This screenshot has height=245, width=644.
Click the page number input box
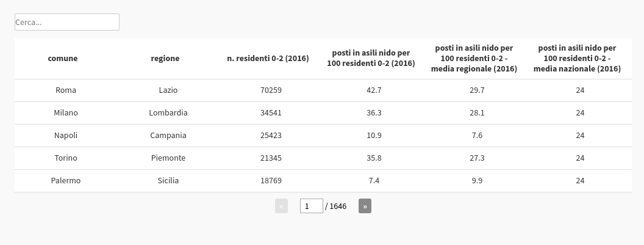click(311, 206)
